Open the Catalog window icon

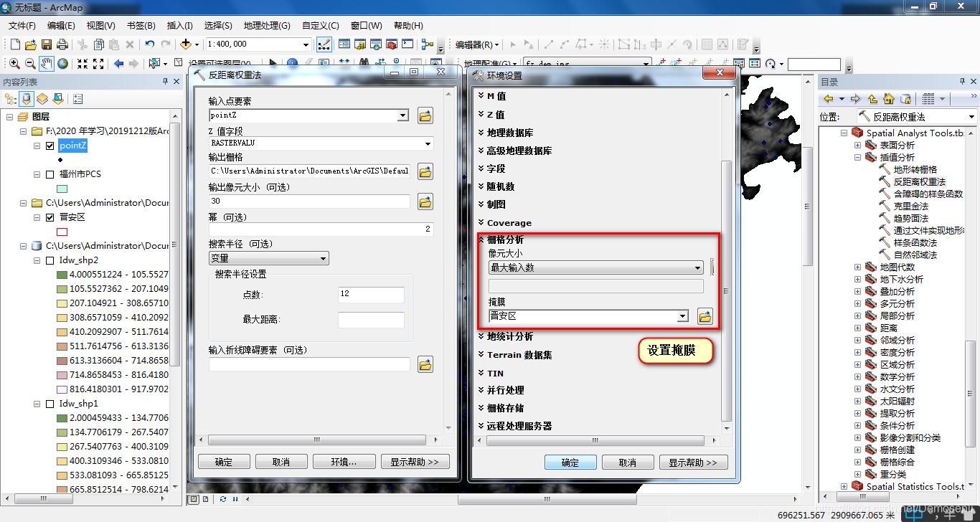[359, 44]
